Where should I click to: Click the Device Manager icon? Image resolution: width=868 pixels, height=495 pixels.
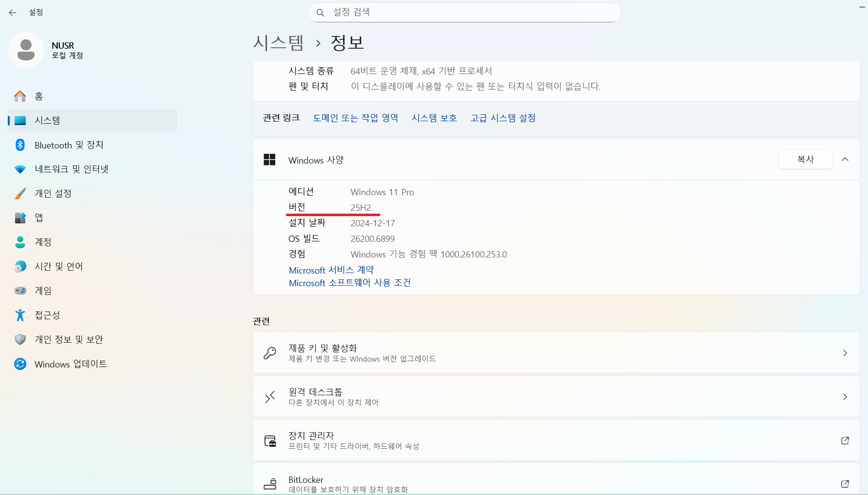[x=270, y=441]
